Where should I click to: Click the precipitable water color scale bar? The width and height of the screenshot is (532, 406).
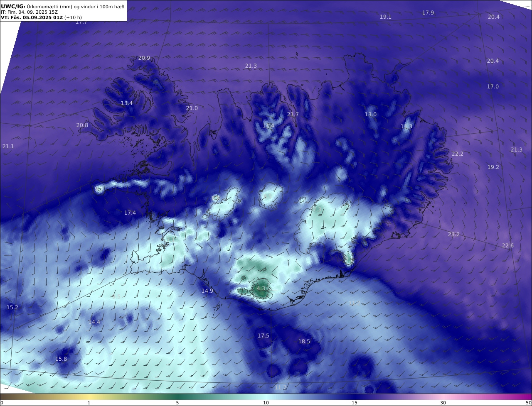[266, 396]
